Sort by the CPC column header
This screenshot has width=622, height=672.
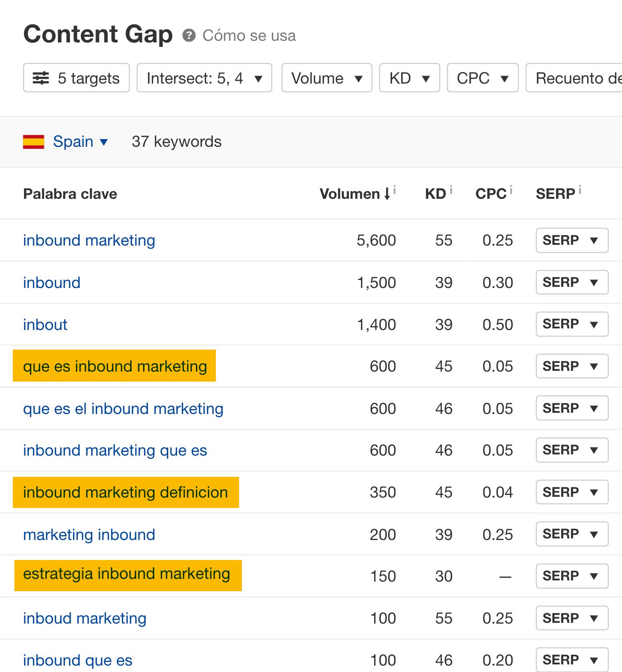491,194
